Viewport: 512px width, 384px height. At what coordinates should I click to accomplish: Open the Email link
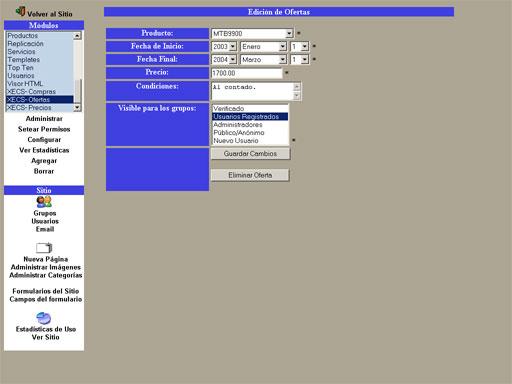45,229
